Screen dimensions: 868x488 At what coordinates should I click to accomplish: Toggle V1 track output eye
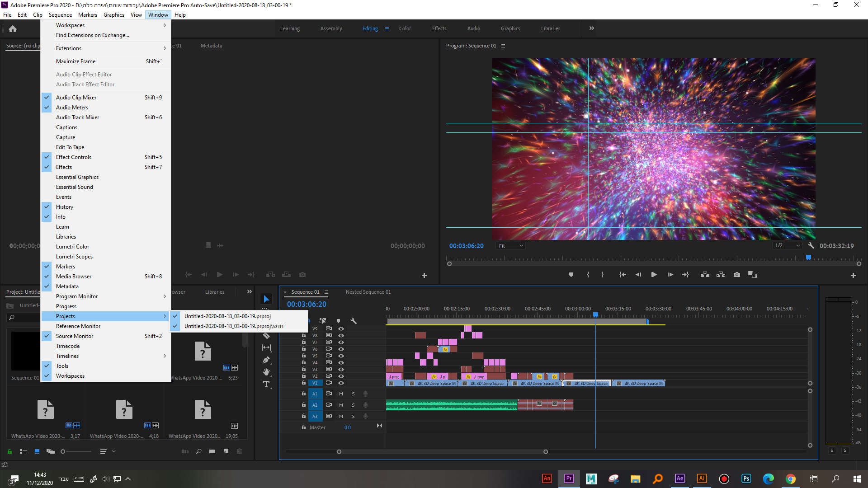point(341,383)
